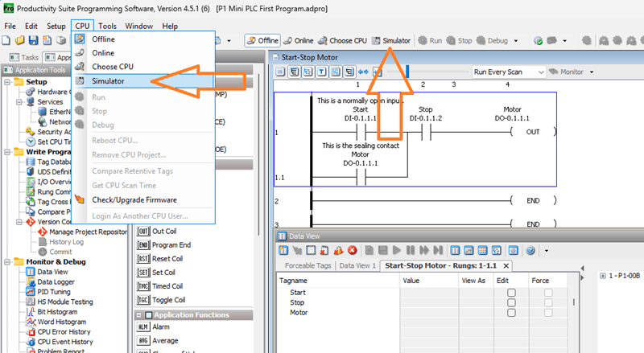Open Data Logger in Monitor & Debug
This screenshot has width=644, height=353.
(x=51, y=282)
